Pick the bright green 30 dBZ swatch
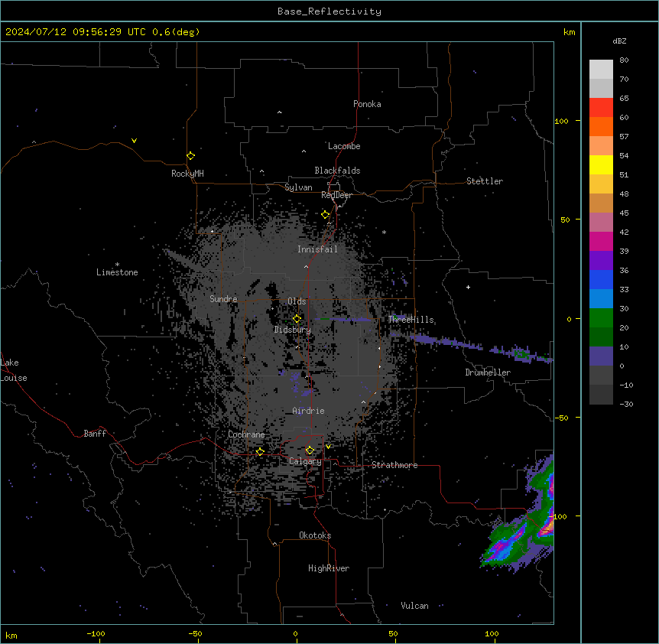This screenshot has width=659, height=644. pyautogui.click(x=601, y=318)
